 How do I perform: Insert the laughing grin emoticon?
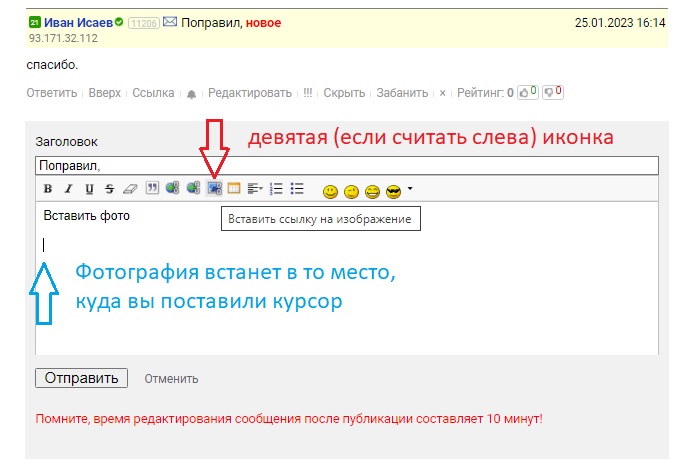point(372,192)
